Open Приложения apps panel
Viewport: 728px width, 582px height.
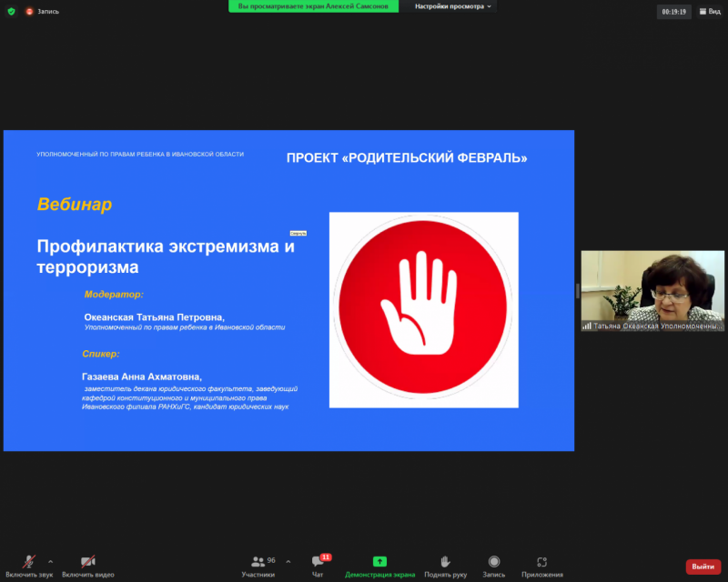pos(541,565)
